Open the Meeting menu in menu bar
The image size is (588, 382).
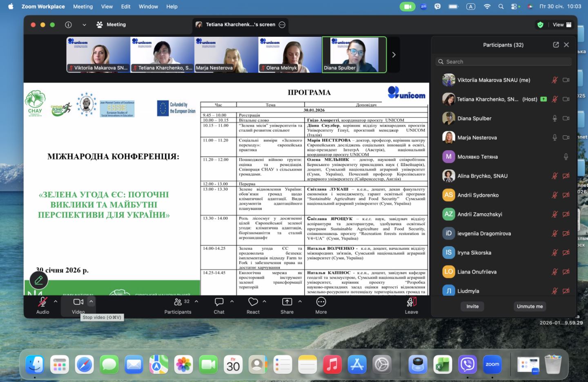coord(83,7)
